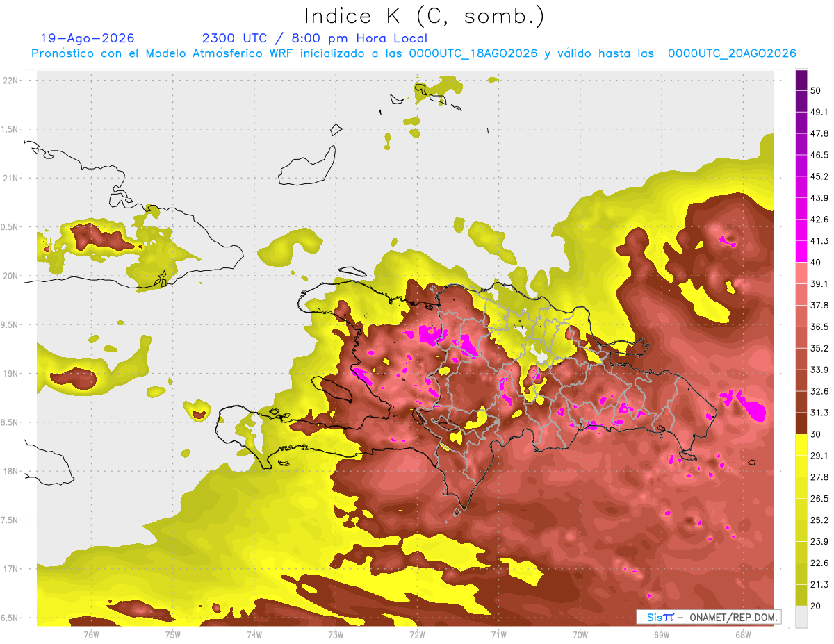Pick the magenta swatch between 40 and 41.3
The width and height of the screenshot is (834, 644).
tap(801, 251)
